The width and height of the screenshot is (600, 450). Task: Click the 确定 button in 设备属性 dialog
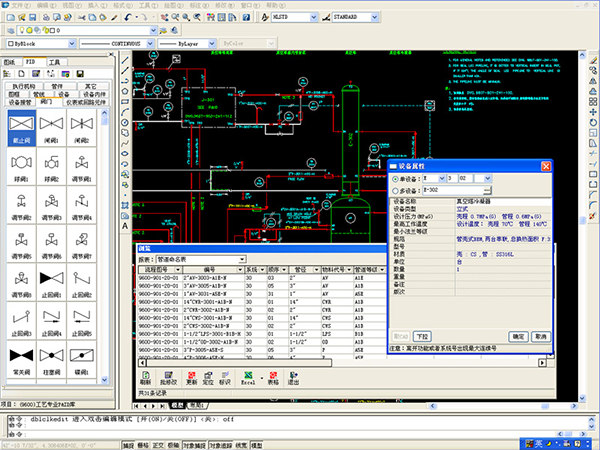518,336
